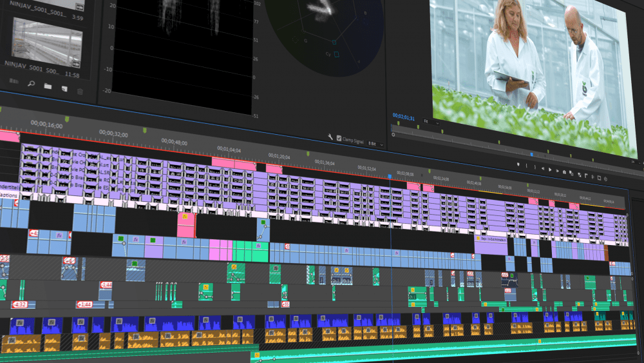Click the New Bin folder icon
644x363 pixels.
point(48,86)
